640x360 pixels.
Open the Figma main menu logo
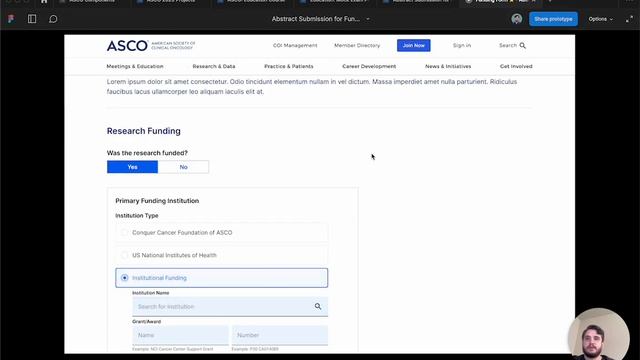[11, 19]
